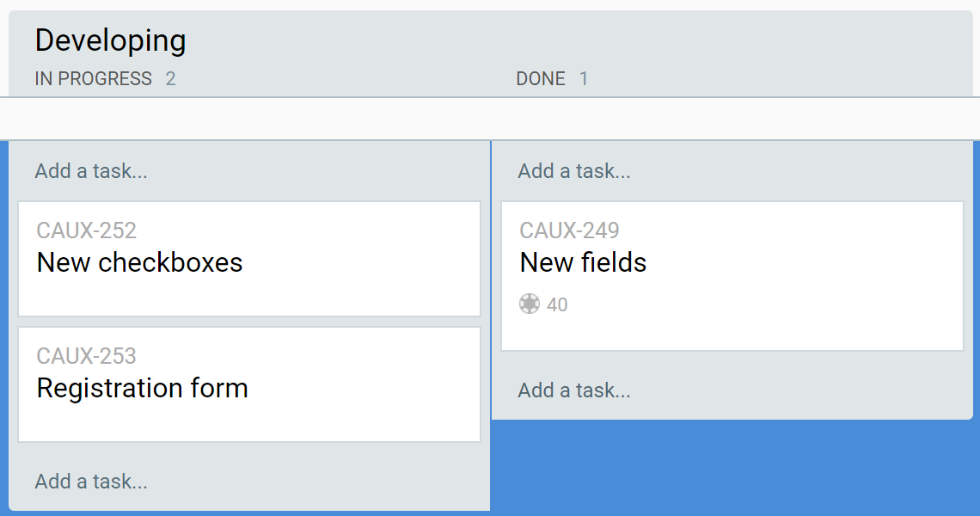Click 'Add a task...' below New fields card

tap(574, 390)
